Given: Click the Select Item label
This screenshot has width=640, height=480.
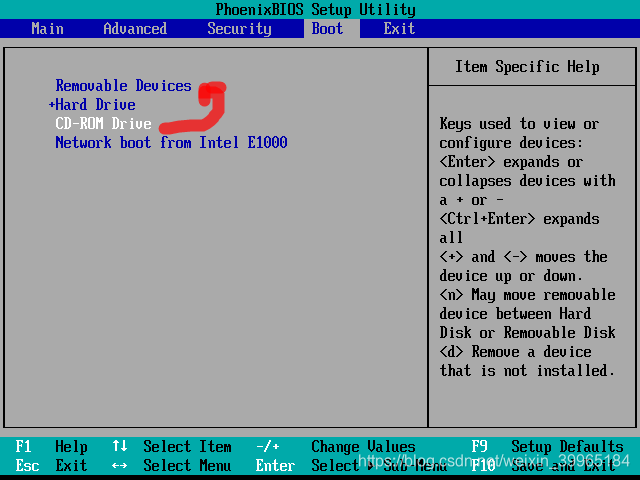Looking at the screenshot, I should (x=187, y=447).
